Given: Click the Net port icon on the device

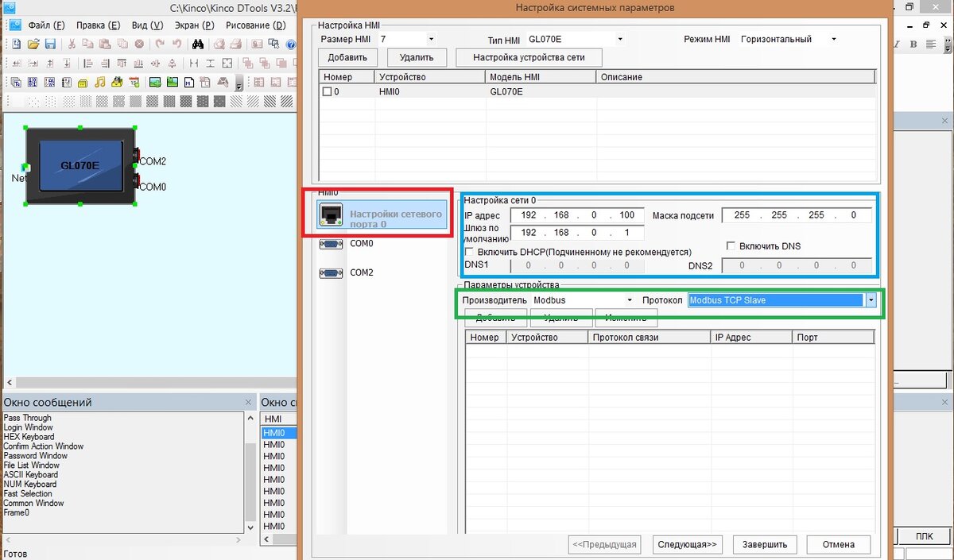Looking at the screenshot, I should pyautogui.click(x=25, y=167).
